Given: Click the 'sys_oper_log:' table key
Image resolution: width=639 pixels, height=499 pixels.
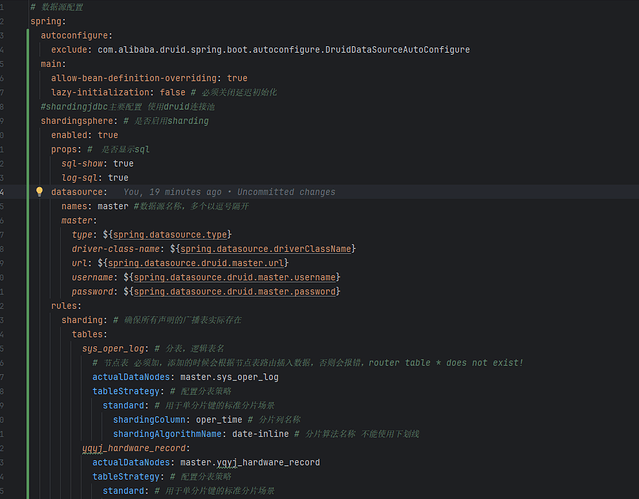Looking at the screenshot, I should point(115,349).
